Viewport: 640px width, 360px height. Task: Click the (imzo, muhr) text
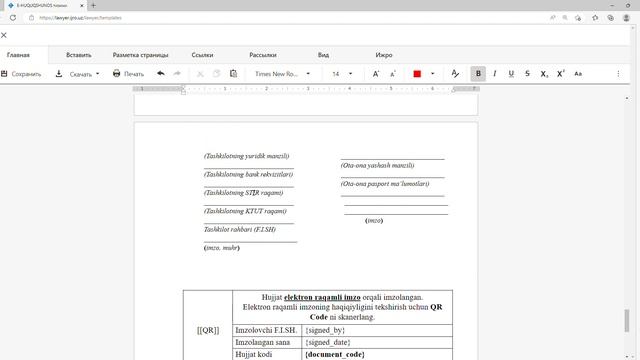click(222, 248)
